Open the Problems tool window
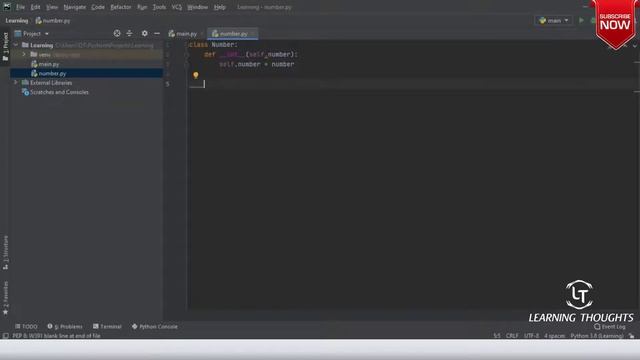 [65, 327]
